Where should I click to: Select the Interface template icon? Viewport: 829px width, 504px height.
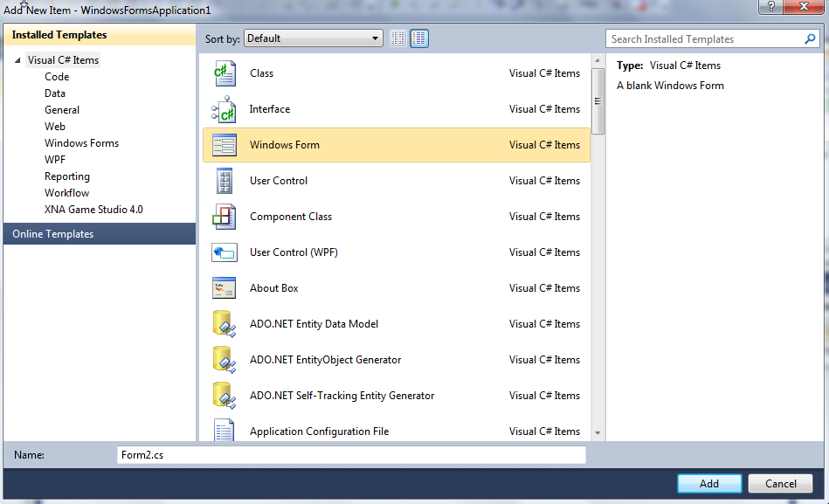[225, 109]
